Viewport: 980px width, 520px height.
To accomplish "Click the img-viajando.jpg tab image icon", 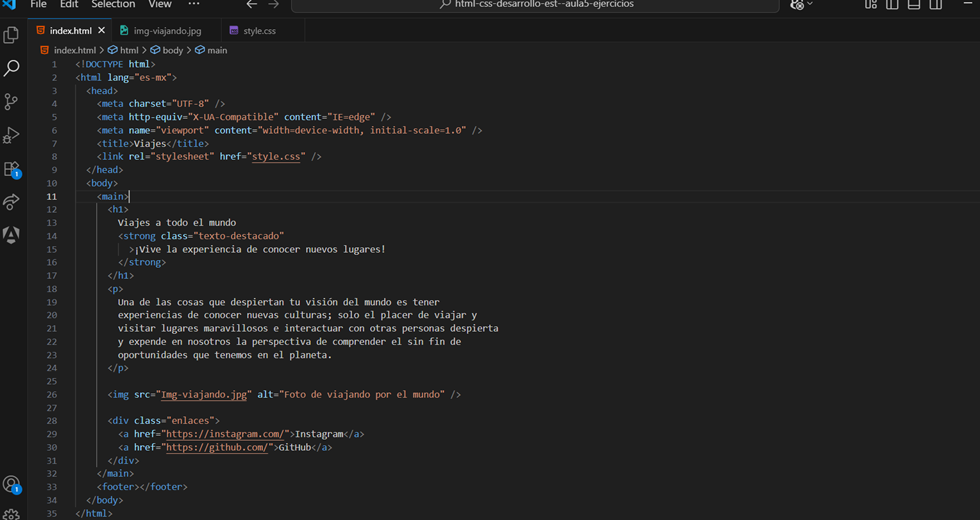I will pos(124,30).
